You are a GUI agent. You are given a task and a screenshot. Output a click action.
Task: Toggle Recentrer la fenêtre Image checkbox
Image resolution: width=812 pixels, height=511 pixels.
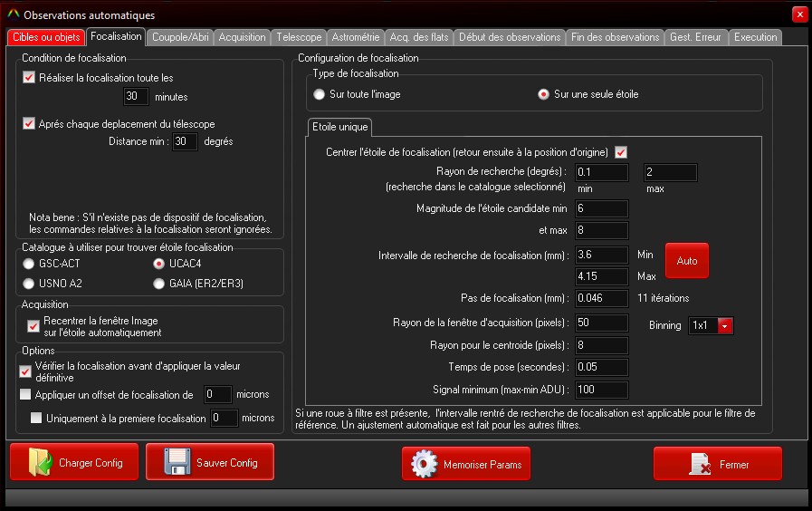(x=33, y=326)
